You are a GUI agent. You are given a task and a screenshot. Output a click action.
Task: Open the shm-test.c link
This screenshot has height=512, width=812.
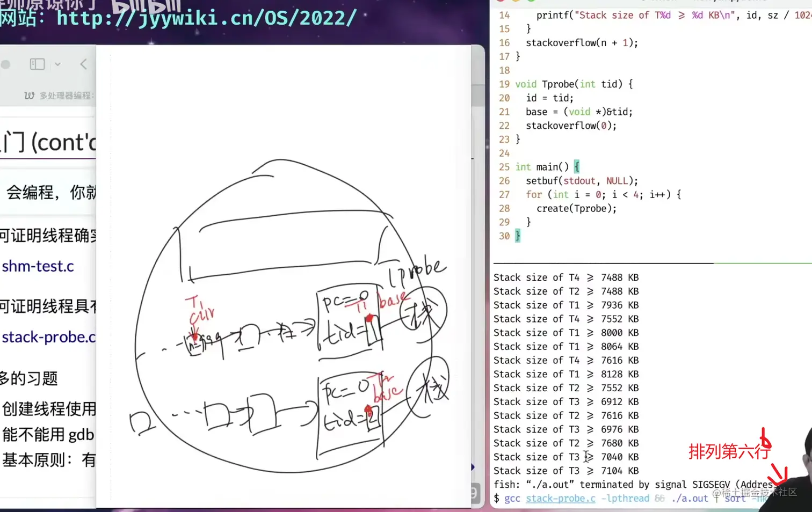[x=38, y=266]
